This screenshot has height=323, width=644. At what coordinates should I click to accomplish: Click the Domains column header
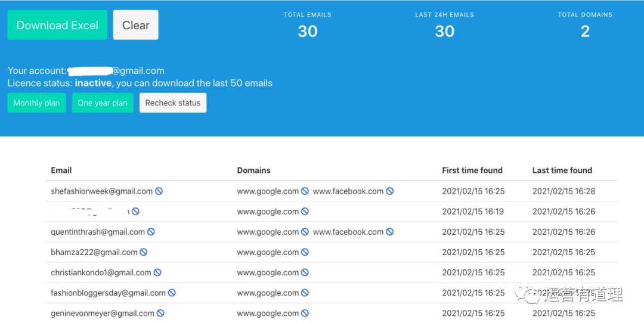click(253, 170)
